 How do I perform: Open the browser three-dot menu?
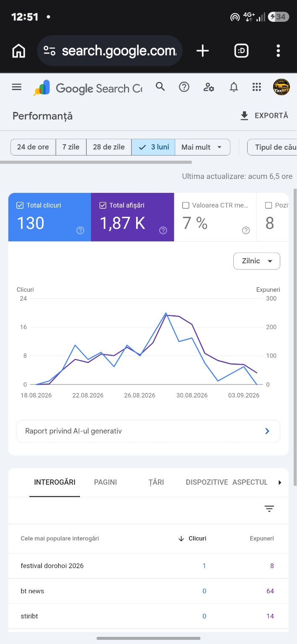click(278, 51)
